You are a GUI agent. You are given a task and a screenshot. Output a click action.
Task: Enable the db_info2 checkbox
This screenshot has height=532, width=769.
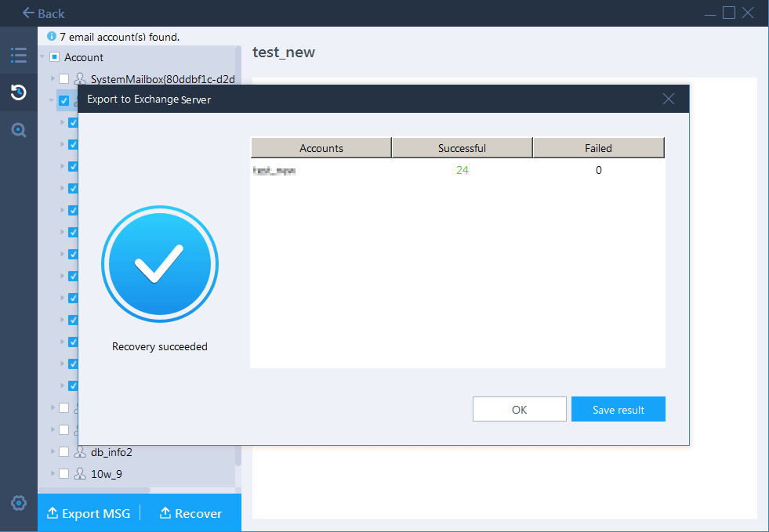pos(63,452)
